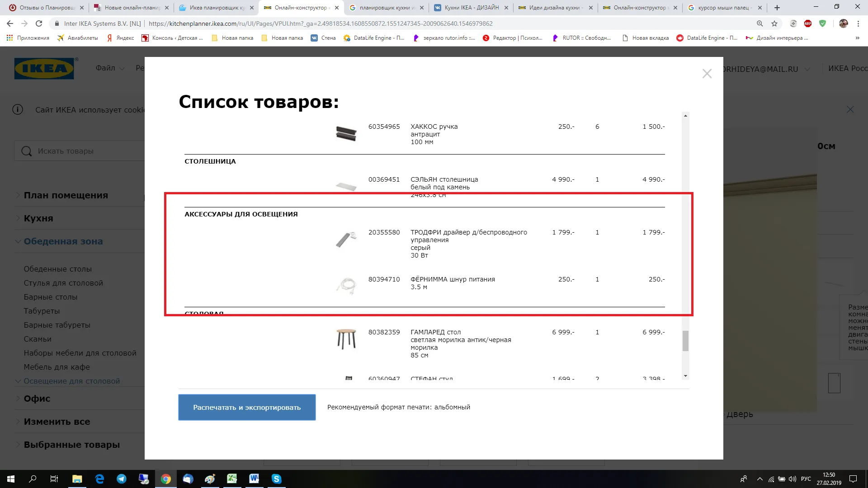This screenshot has width=868, height=488.
Task: Open Скамьи category
Action: (38, 339)
